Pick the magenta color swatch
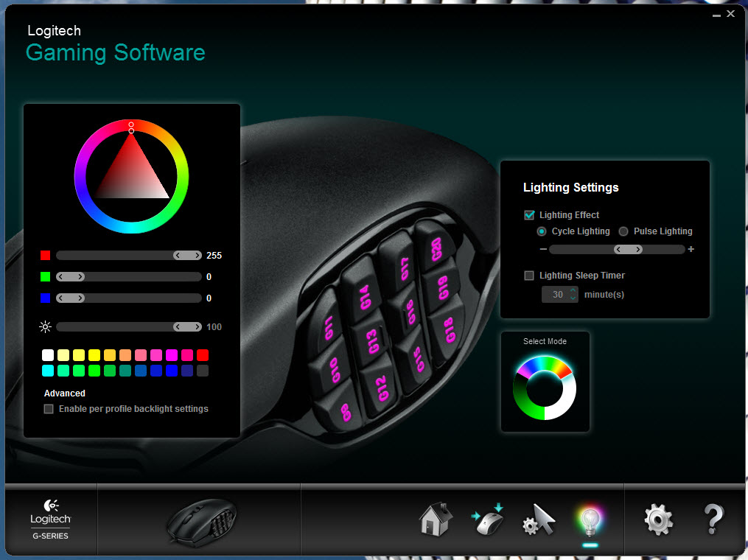Image resolution: width=748 pixels, height=560 pixels. tap(172, 355)
